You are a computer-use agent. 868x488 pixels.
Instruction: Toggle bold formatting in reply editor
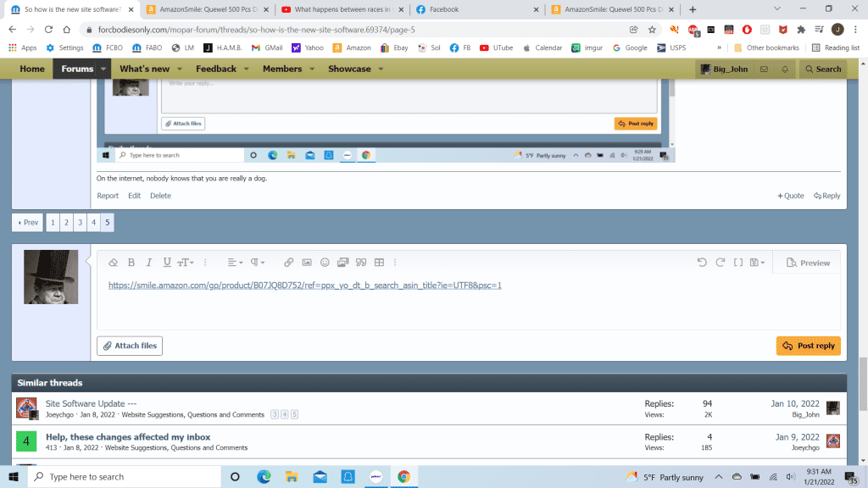click(x=131, y=263)
